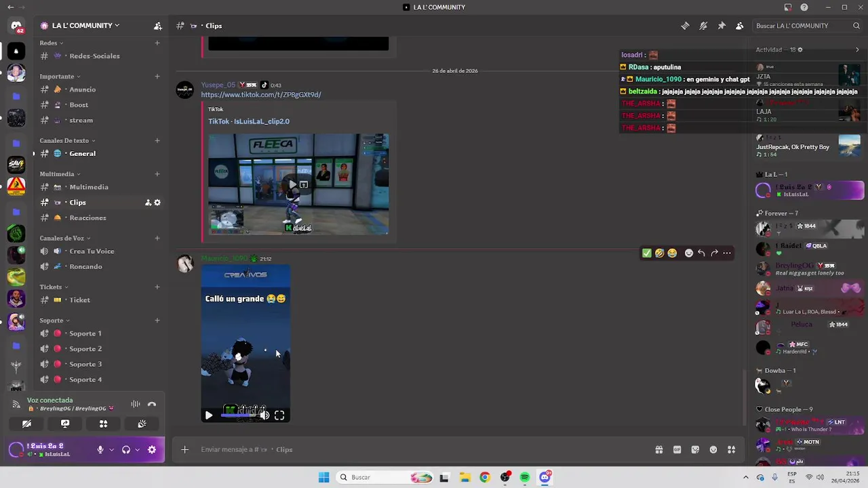Open pinned messages icon
The height and width of the screenshot is (488, 868).
click(x=722, y=26)
